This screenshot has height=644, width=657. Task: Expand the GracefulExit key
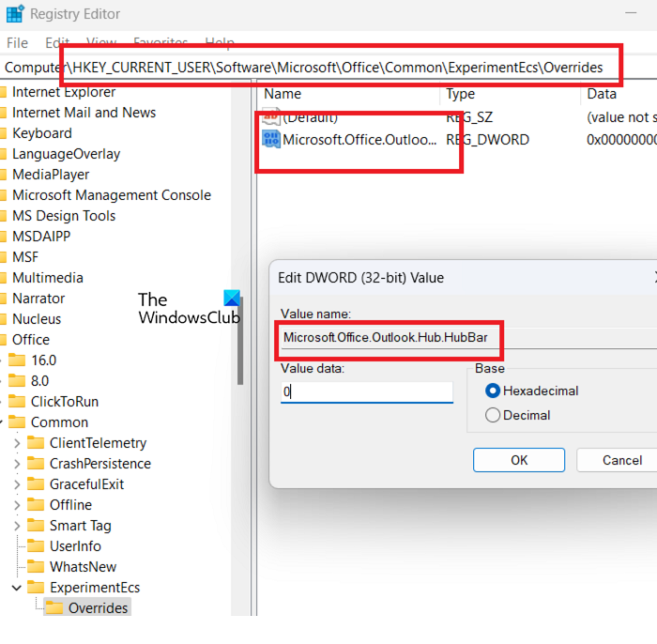point(17,484)
